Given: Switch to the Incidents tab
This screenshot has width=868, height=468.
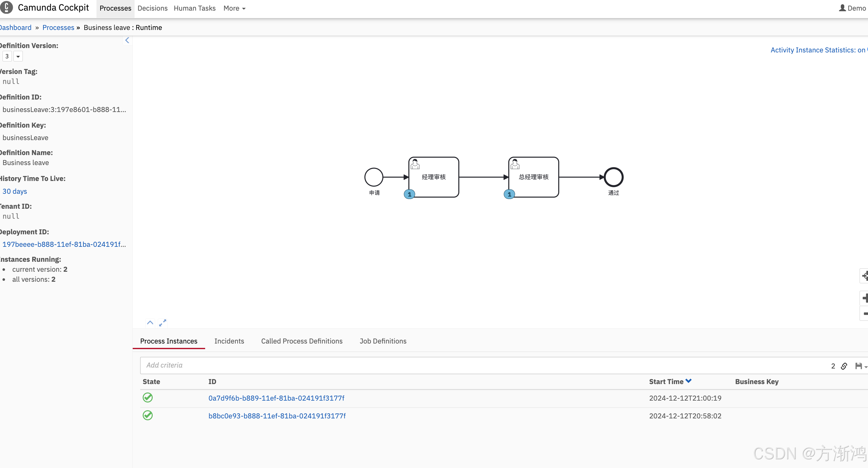Looking at the screenshot, I should pyautogui.click(x=229, y=341).
